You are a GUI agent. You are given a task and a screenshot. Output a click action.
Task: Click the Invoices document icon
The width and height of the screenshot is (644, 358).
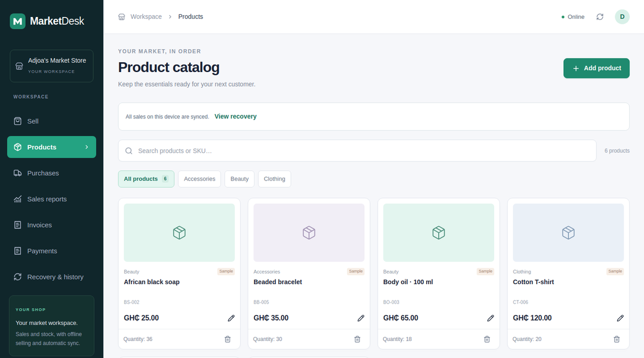(x=18, y=225)
